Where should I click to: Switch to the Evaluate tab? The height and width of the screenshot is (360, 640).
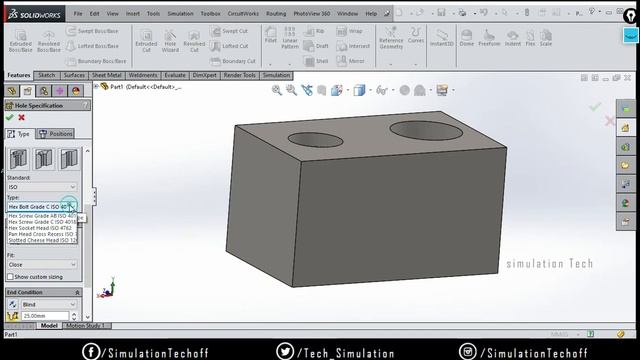click(175, 75)
